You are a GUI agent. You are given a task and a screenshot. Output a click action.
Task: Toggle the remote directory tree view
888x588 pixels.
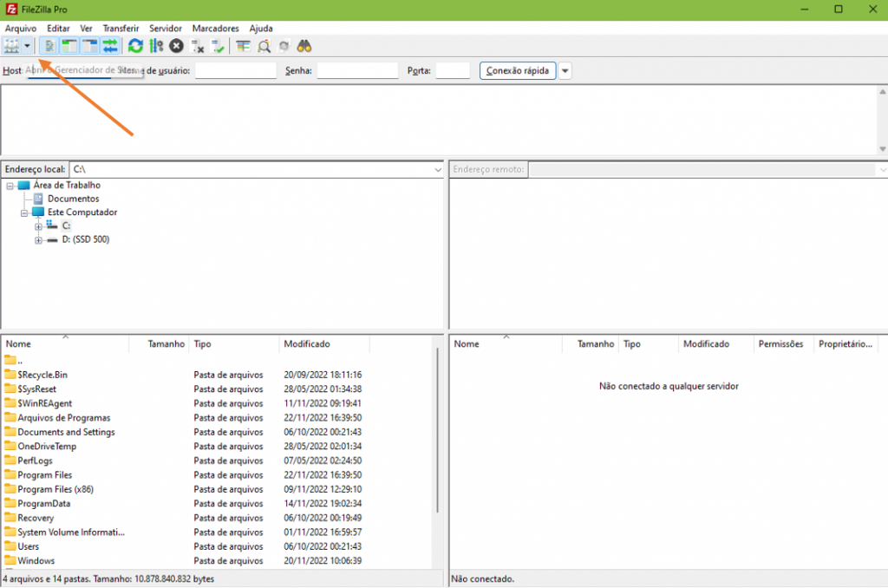click(89, 46)
